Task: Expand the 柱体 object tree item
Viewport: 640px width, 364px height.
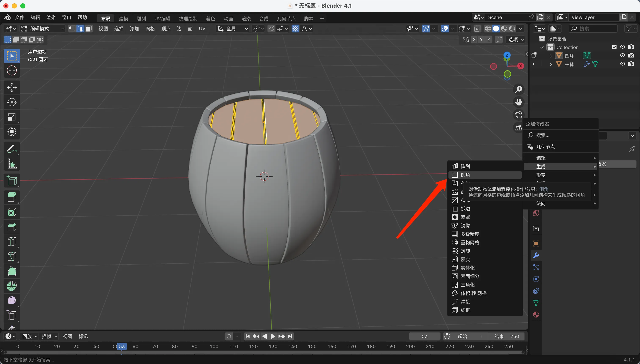Action: coord(550,64)
